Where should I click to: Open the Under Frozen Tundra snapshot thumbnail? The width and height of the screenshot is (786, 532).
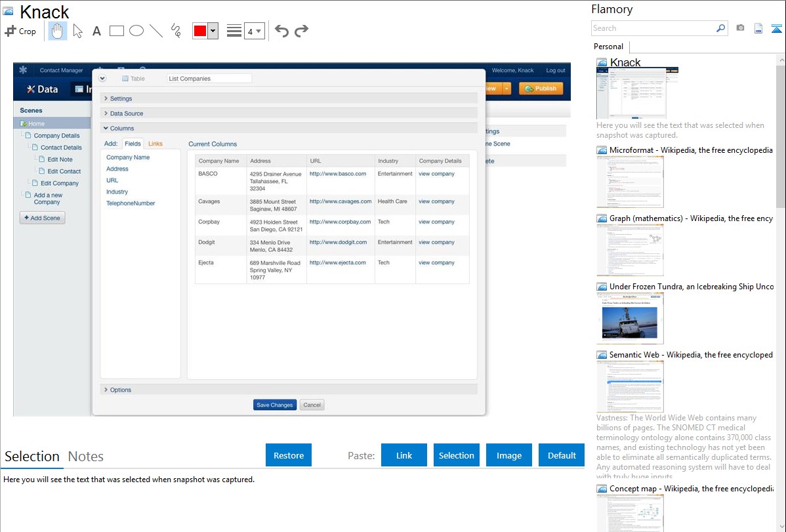630,318
